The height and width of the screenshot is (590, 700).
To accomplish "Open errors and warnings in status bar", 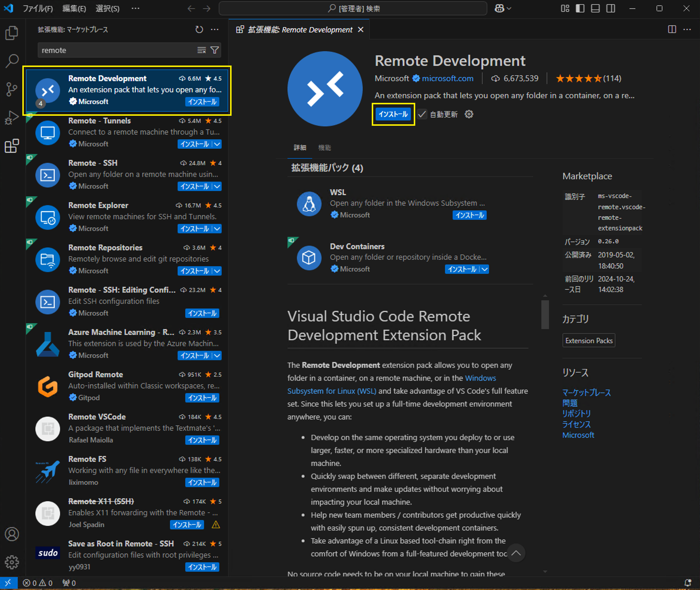I will 37,583.
